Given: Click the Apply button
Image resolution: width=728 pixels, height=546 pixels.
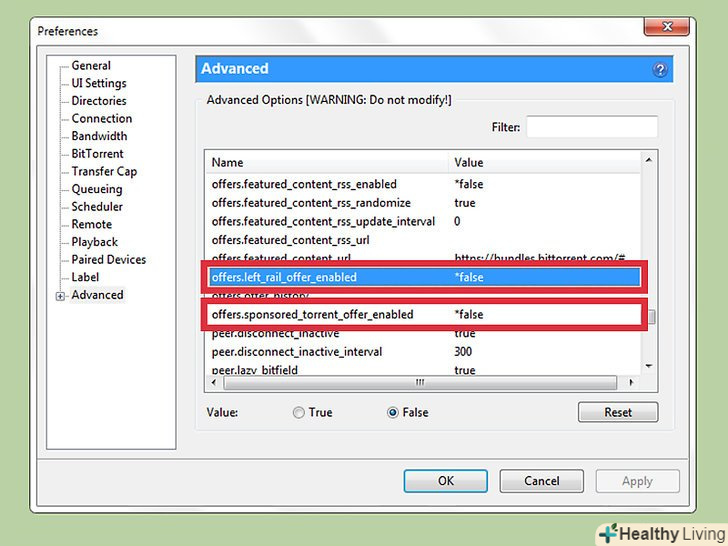Looking at the screenshot, I should click(x=637, y=481).
